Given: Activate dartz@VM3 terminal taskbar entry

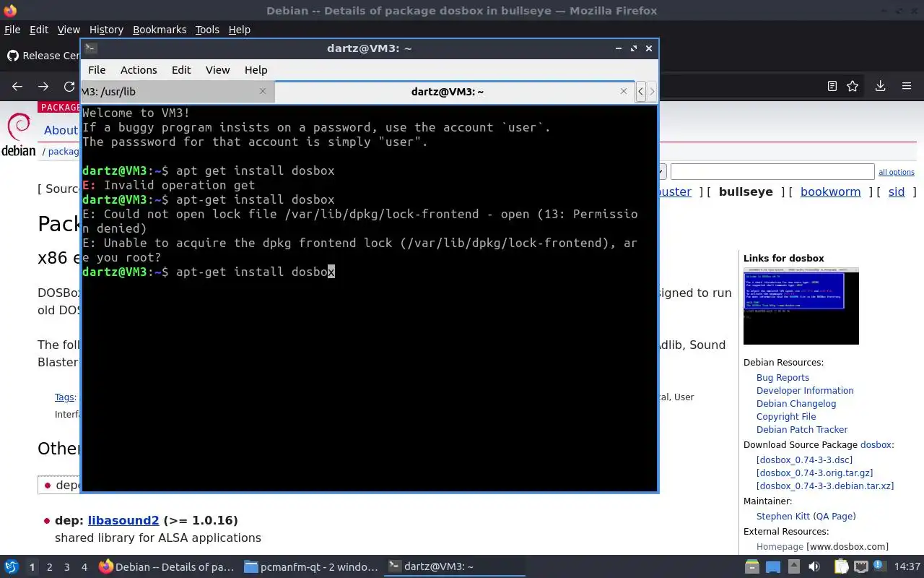Looking at the screenshot, I should 455,567.
